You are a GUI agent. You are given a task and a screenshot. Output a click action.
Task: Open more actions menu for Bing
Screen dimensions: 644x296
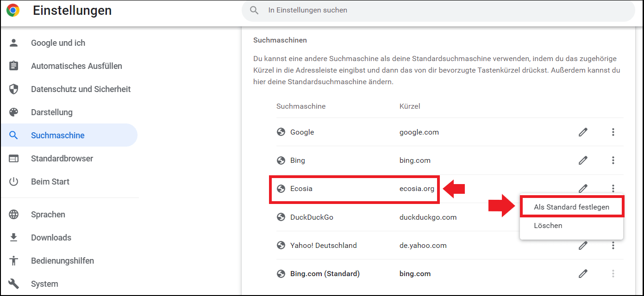(613, 160)
